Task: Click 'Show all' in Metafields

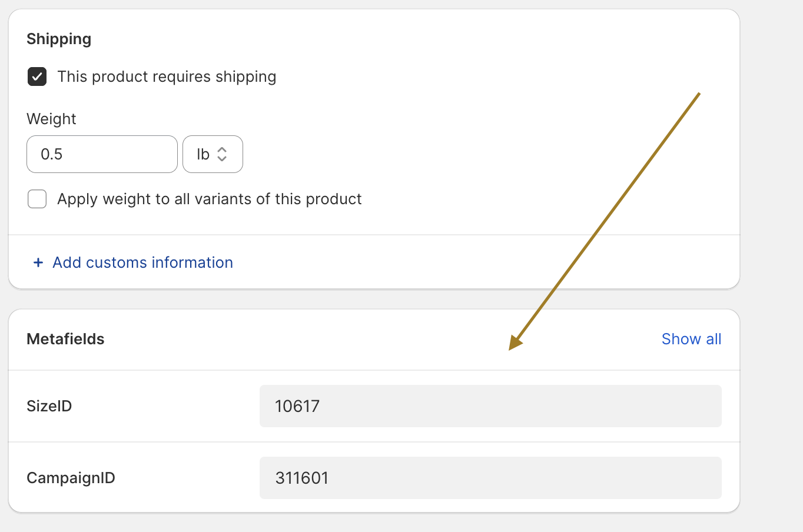Action: pos(691,339)
